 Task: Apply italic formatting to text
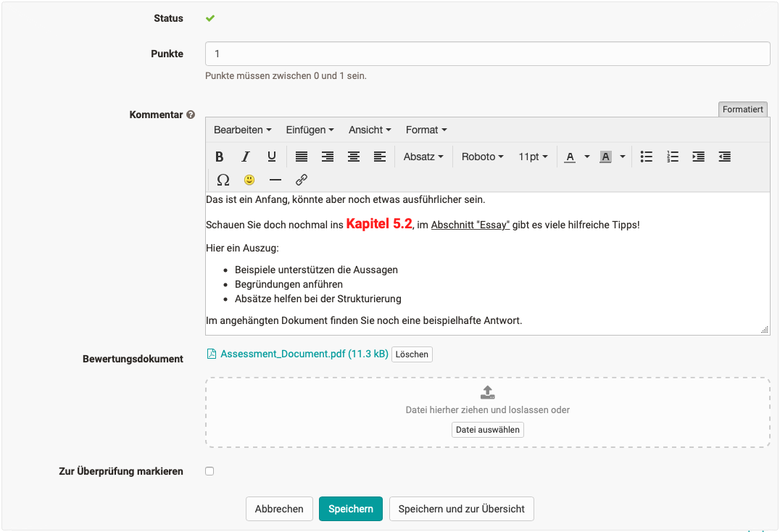click(x=246, y=157)
